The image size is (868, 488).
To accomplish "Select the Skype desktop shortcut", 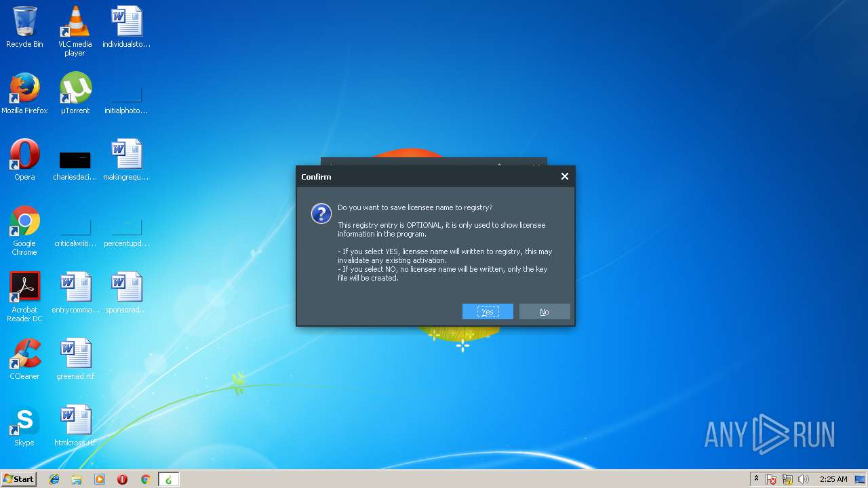I will pyautogui.click(x=24, y=426).
